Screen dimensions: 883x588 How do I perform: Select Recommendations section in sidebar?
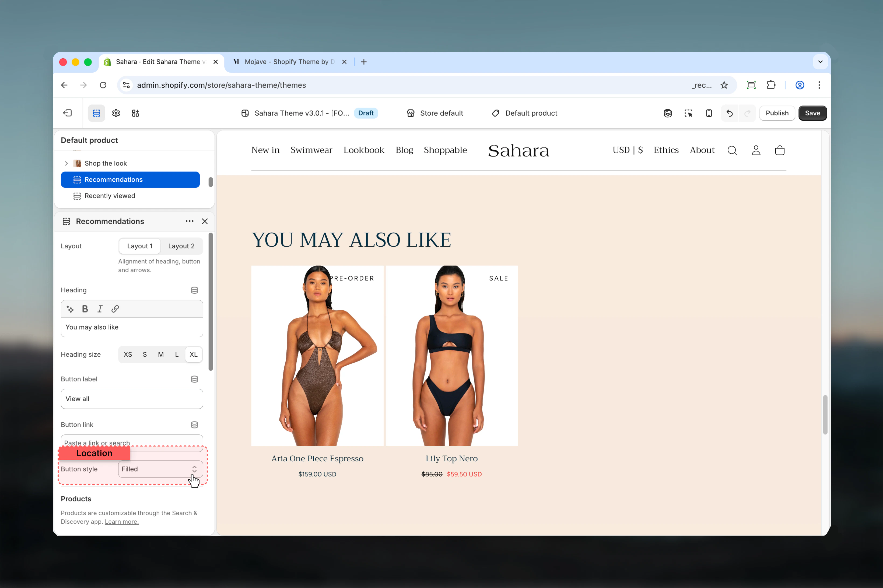[x=130, y=180]
